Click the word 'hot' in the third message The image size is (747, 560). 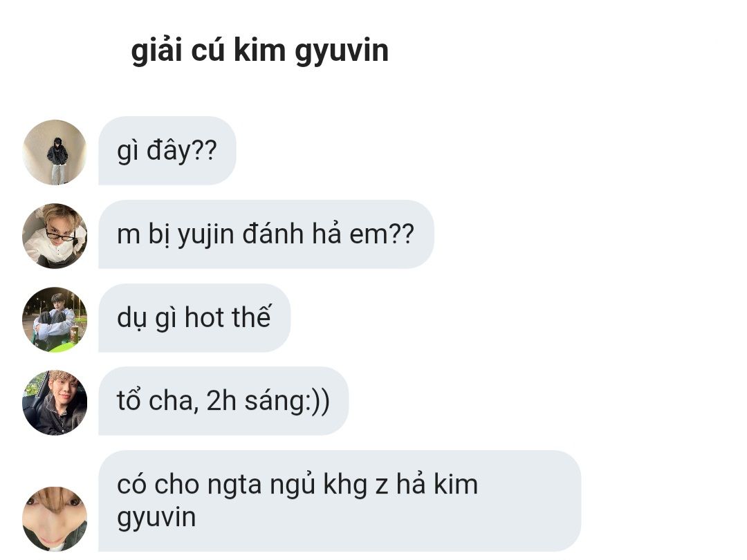204,317
